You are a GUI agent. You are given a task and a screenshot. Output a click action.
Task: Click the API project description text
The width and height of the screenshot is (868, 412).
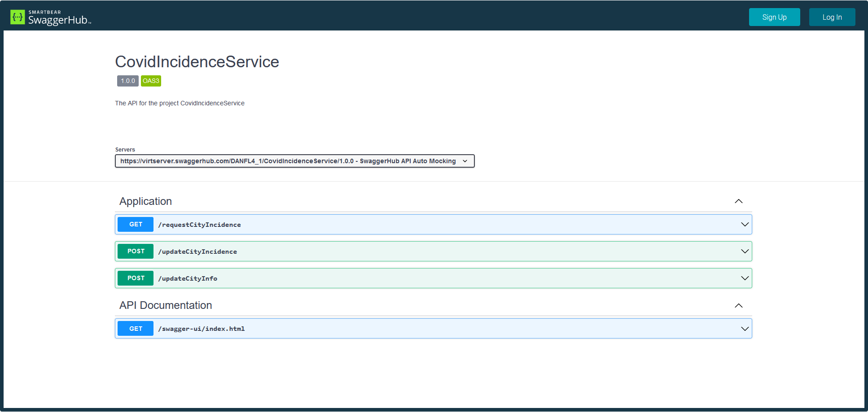[x=180, y=103]
